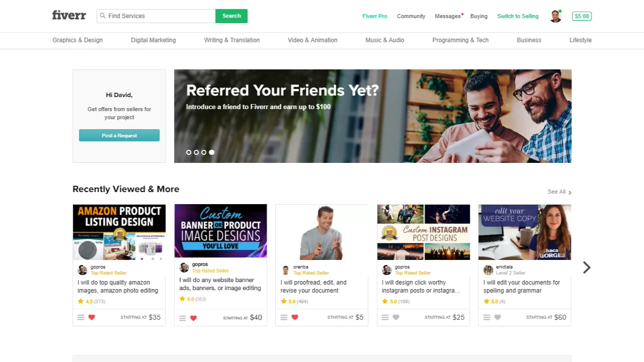Open list menu icon on Instagram posts gig

pyautogui.click(x=385, y=317)
